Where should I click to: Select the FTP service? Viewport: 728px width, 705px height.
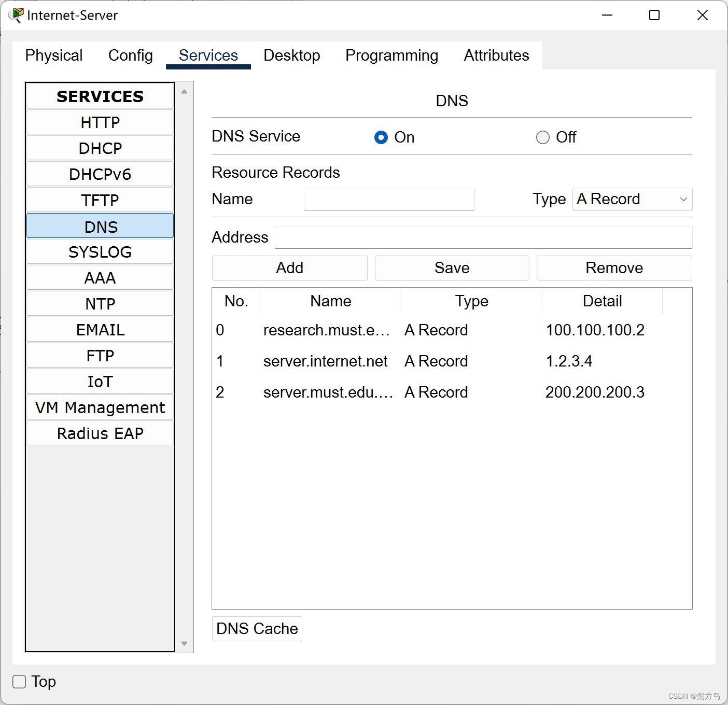(x=100, y=356)
